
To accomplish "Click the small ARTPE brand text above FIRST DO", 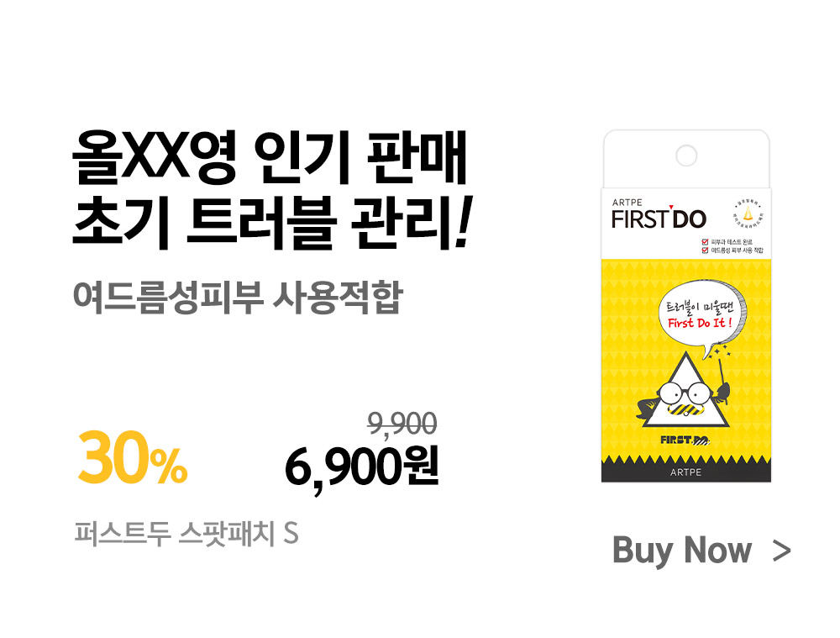I will (x=627, y=202).
